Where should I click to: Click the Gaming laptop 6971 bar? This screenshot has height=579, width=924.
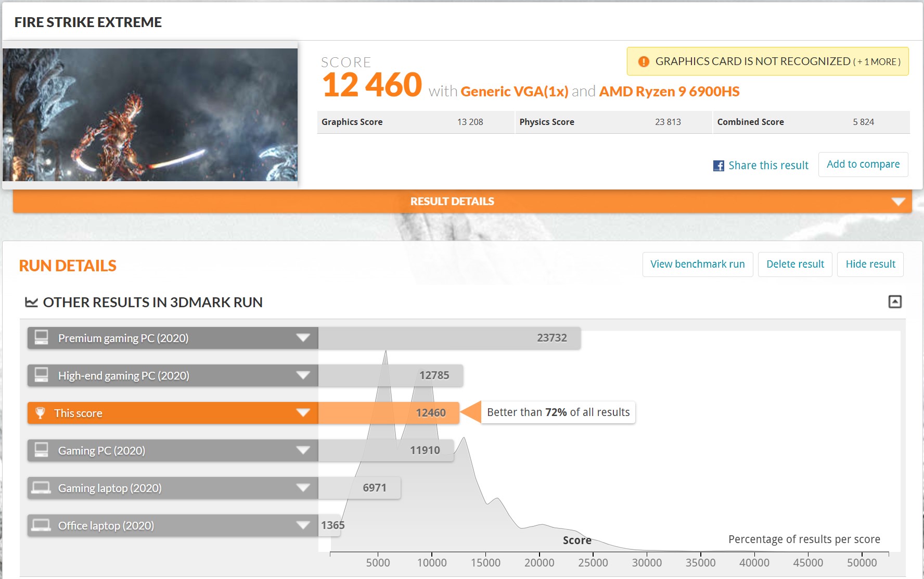(360, 488)
